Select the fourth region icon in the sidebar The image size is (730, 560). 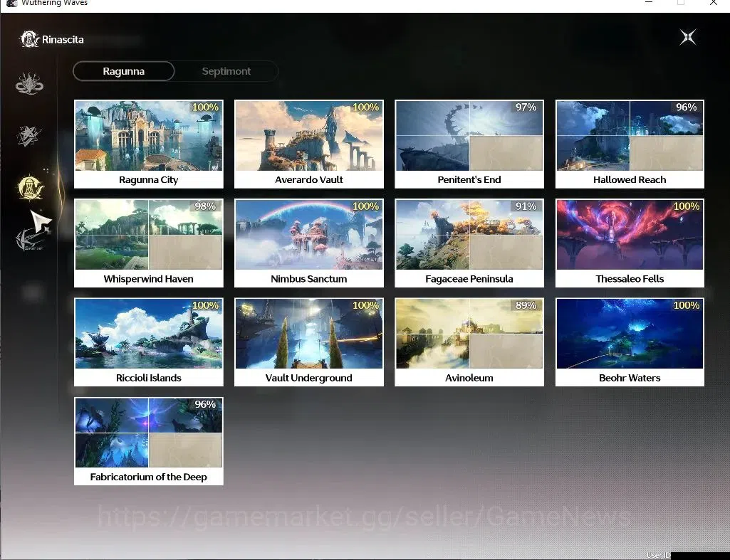pos(29,240)
